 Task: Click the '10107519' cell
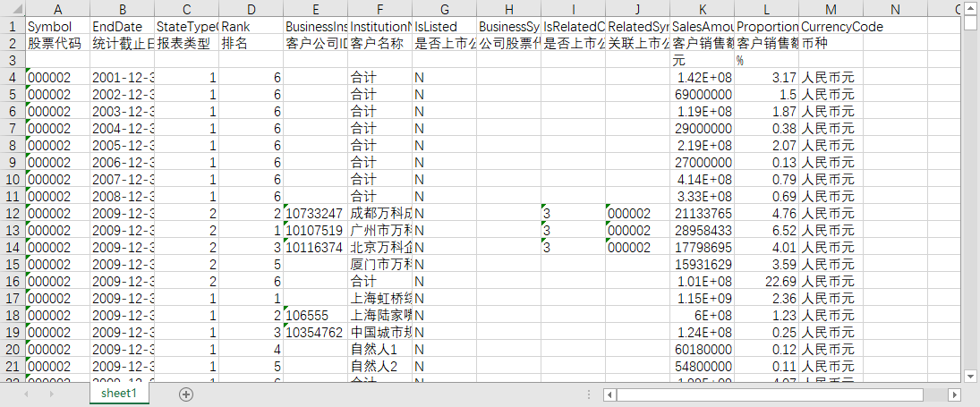click(x=316, y=229)
